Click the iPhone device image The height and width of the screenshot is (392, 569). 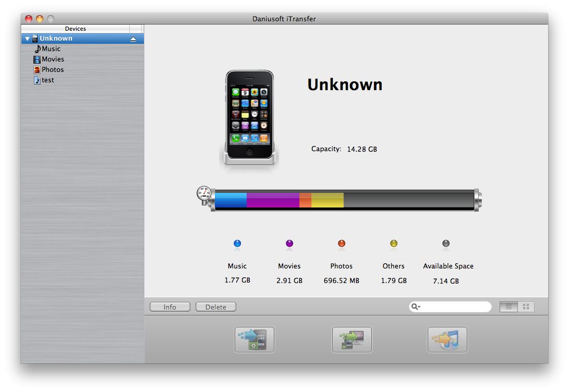(249, 118)
